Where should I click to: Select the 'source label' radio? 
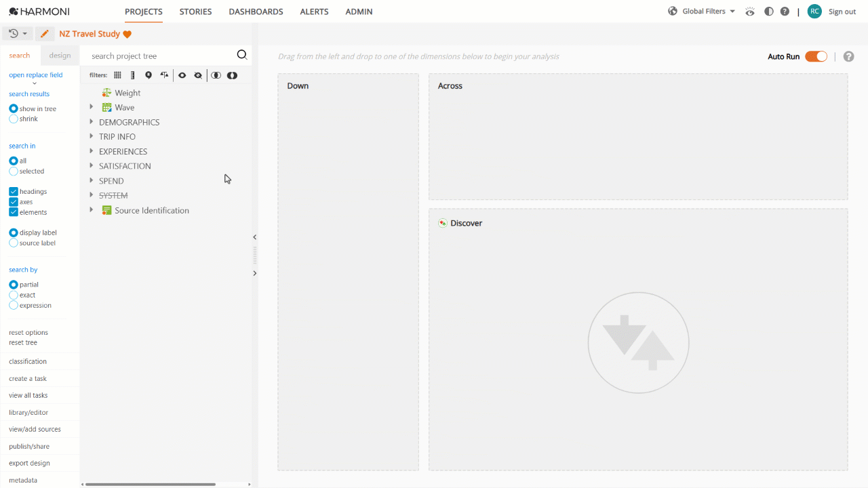click(x=14, y=243)
